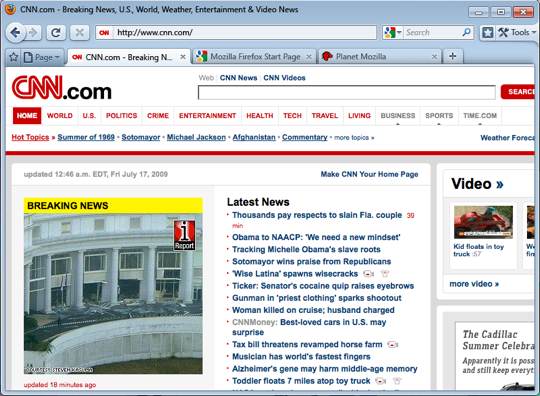
Task: Click the T-shirt icon beside Toddler floats headline
Action: pyautogui.click(x=397, y=381)
